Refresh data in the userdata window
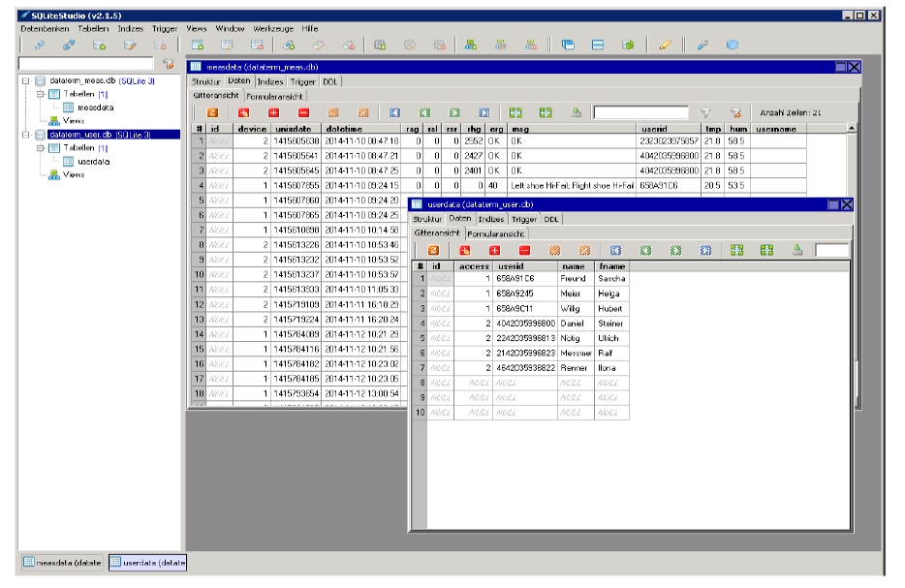 pos(434,250)
